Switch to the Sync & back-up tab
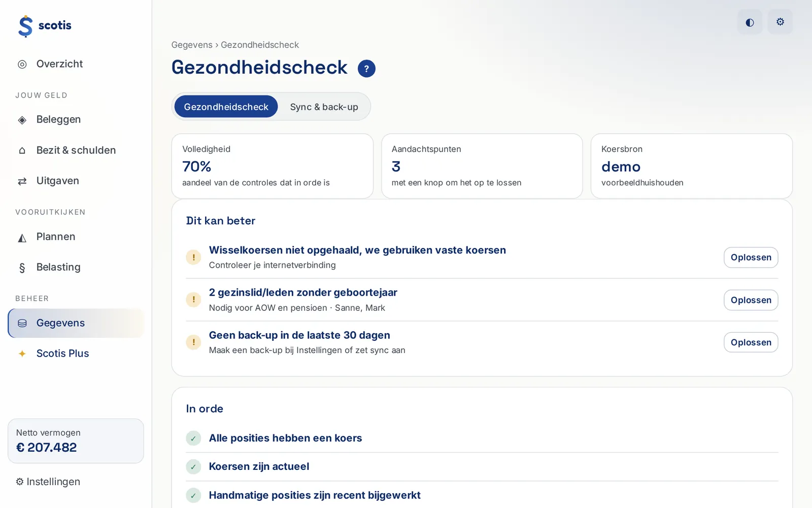Screen dimensions: 812x508 coord(324,107)
